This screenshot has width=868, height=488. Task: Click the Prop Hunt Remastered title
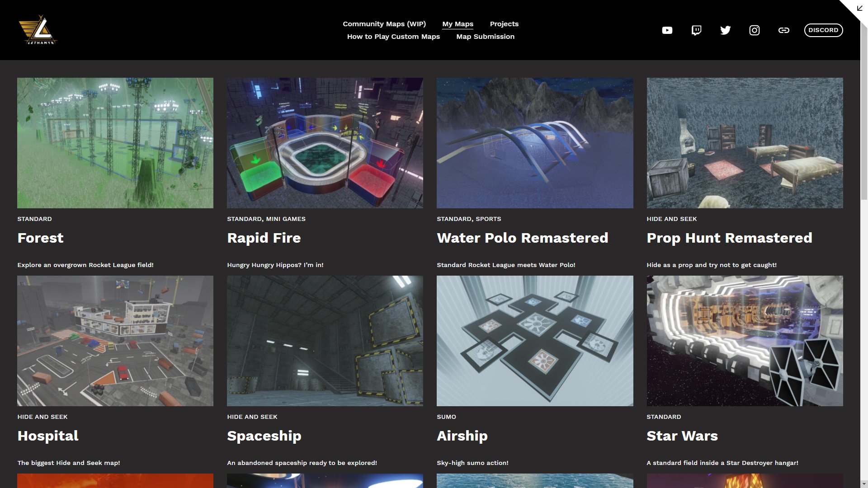click(729, 238)
